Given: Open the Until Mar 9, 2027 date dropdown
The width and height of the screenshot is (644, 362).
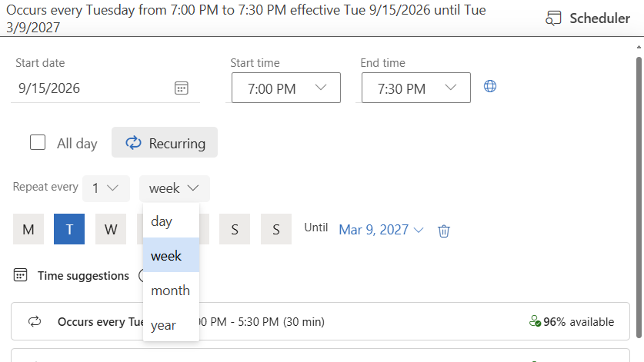Looking at the screenshot, I should [x=381, y=230].
